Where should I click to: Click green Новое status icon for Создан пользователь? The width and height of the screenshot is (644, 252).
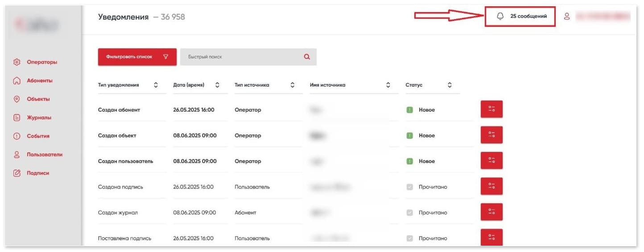click(409, 161)
